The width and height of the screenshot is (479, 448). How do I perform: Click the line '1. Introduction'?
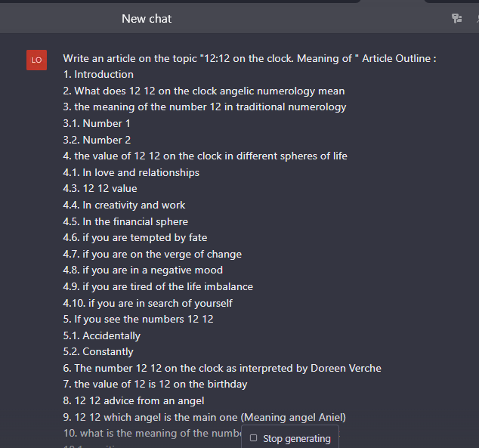point(98,75)
